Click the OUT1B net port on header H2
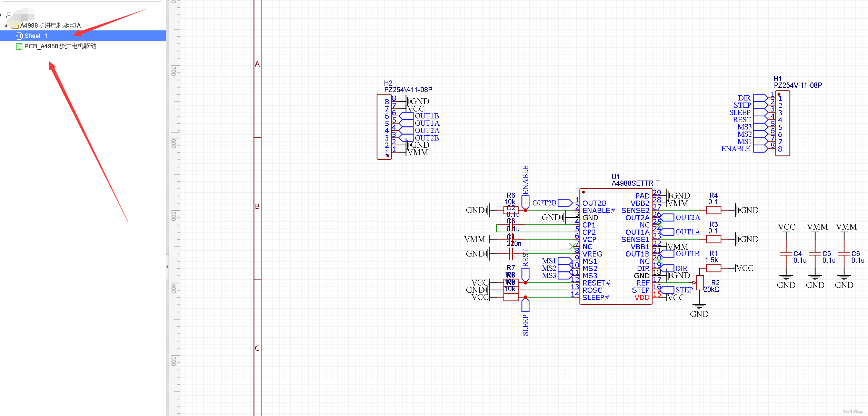The width and height of the screenshot is (868, 416). (x=419, y=116)
